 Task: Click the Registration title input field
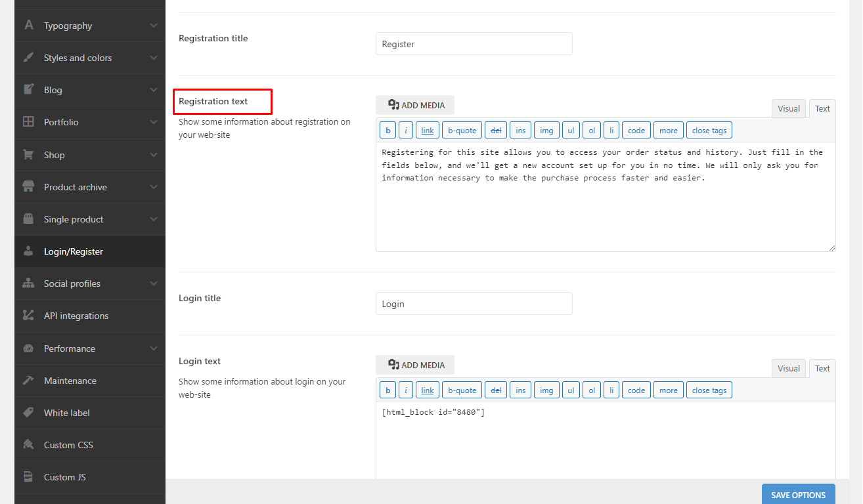click(474, 44)
